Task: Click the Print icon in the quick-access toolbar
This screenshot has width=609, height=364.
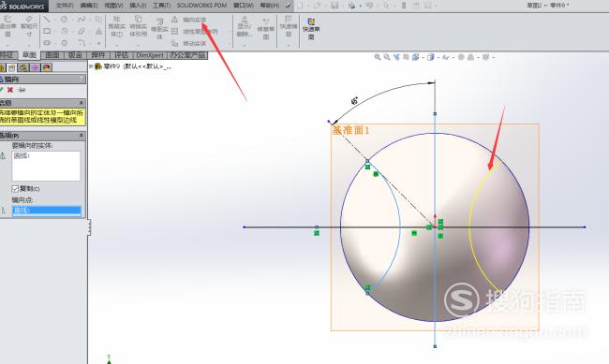Action: 351,6
